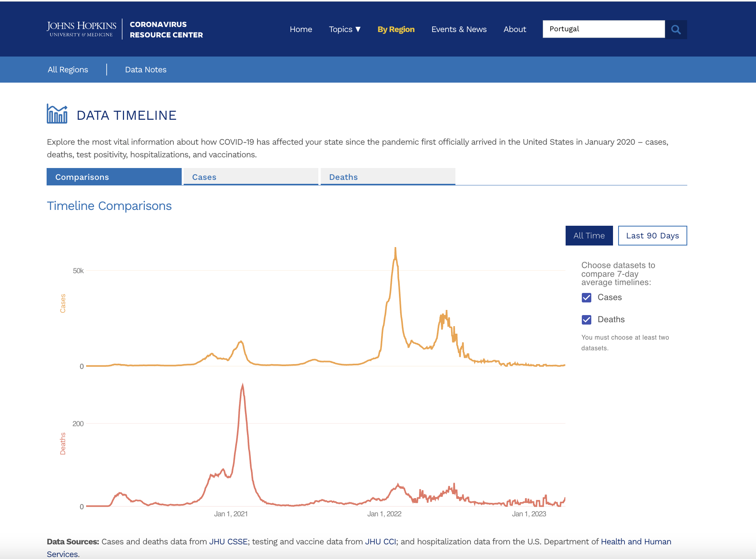756x559 pixels.
Task: Uncheck the Deaths dataset checkbox
Action: (587, 320)
